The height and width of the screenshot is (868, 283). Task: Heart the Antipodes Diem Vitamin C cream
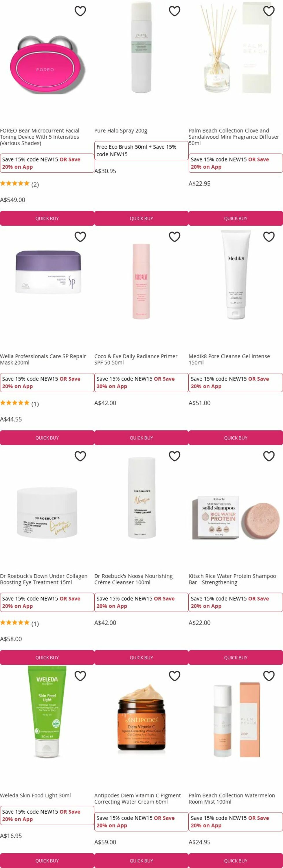coord(174,676)
